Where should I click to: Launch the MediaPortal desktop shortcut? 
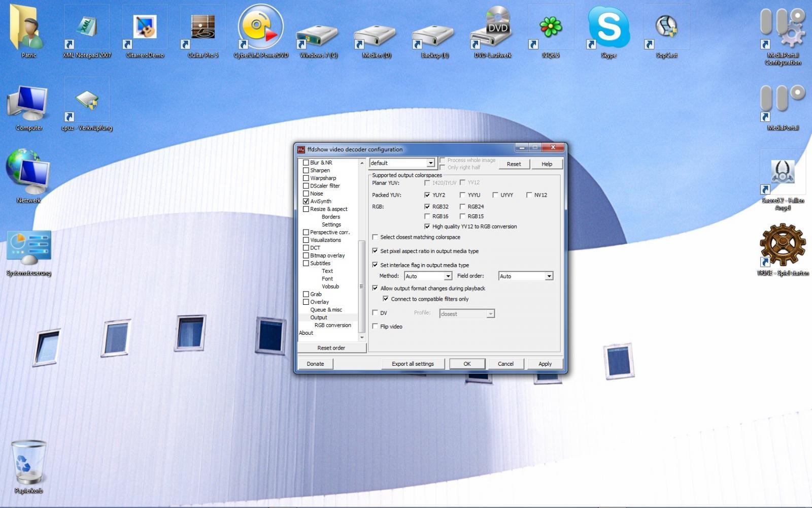coord(783,107)
